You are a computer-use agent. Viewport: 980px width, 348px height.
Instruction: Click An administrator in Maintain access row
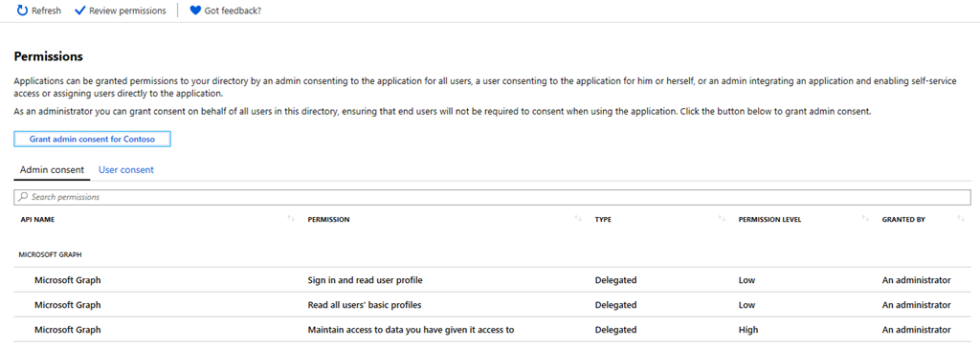point(916,329)
